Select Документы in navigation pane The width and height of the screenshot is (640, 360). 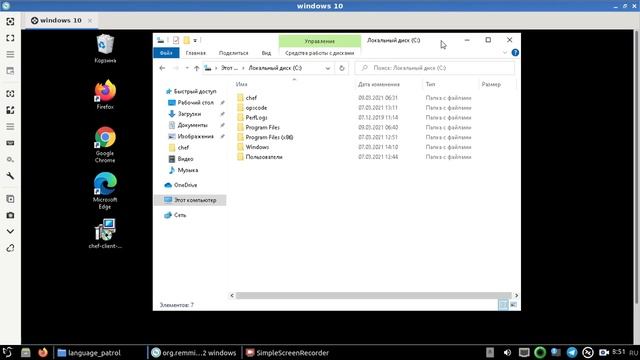188,125
